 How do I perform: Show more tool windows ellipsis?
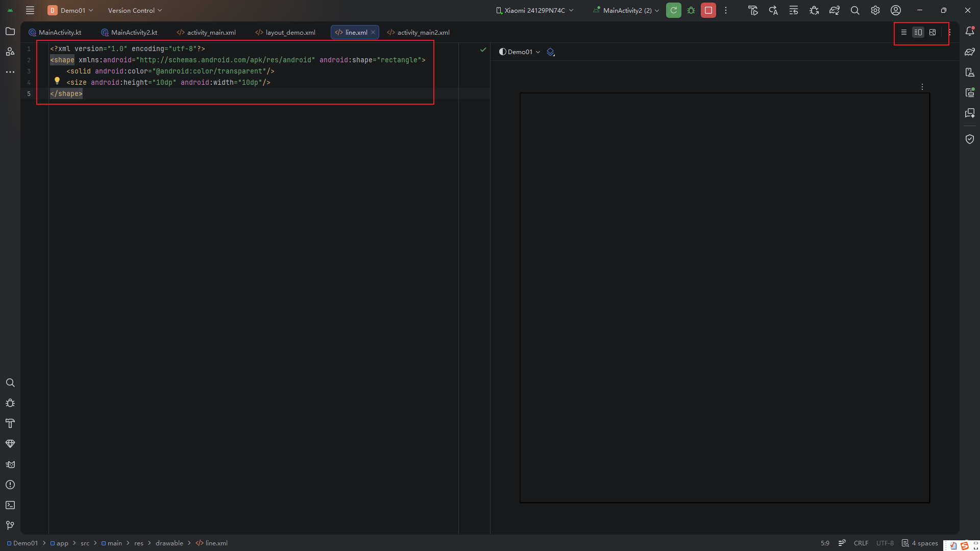[x=10, y=72]
